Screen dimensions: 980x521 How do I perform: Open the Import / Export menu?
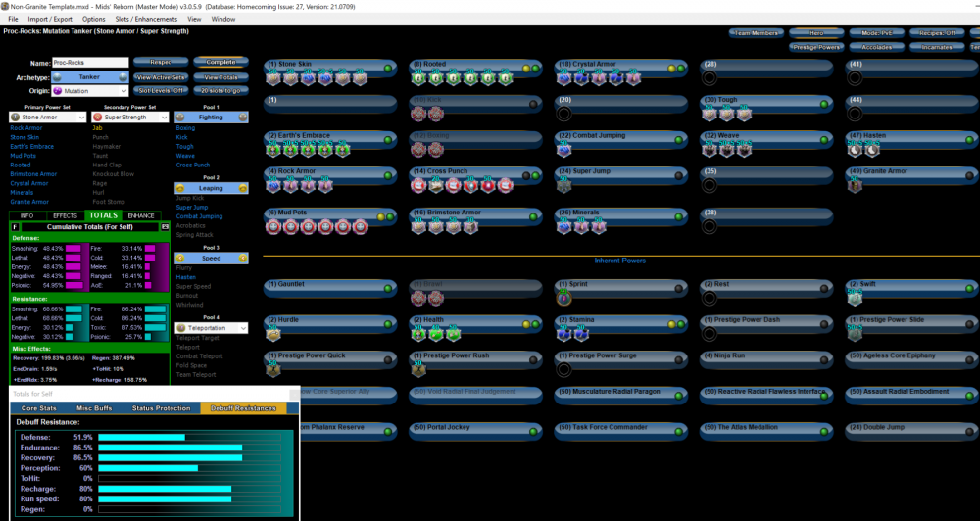tap(50, 19)
